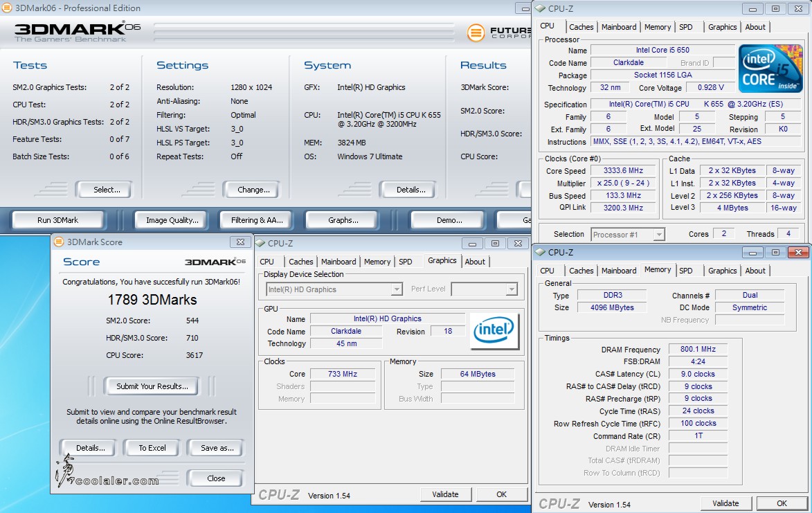
Task: Click the Futuremark orange logo in 3DMark06
Action: point(476,33)
